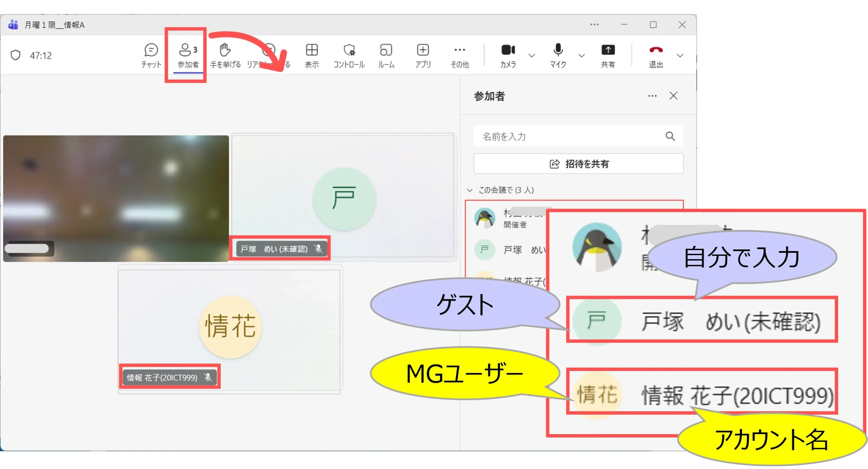
Task: Open Breakout Rooms (ルーム) icon
Action: pyautogui.click(x=386, y=55)
